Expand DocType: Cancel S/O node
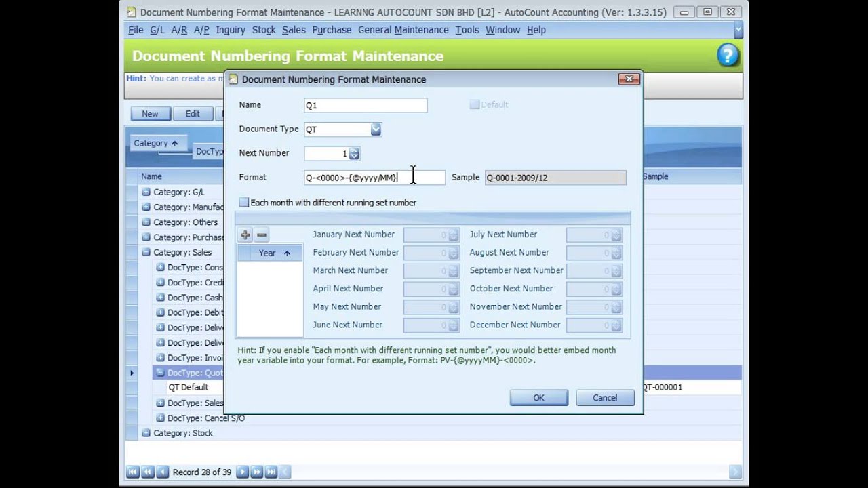Screen dimensions: 868x488 click(x=160, y=418)
